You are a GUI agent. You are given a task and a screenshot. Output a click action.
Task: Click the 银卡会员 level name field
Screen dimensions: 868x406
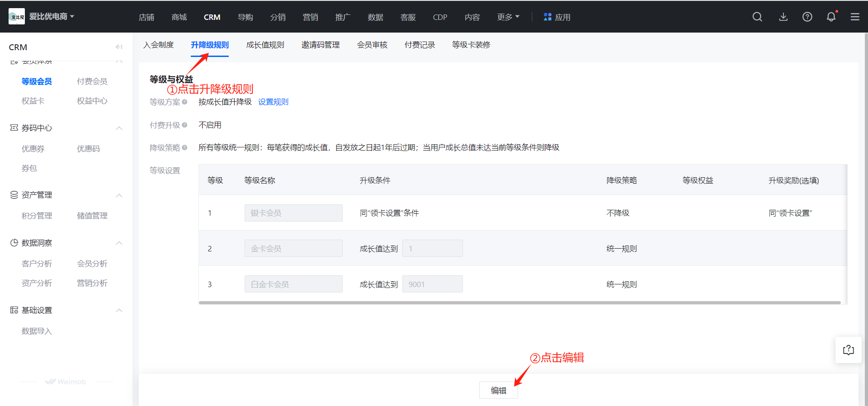[x=293, y=213]
